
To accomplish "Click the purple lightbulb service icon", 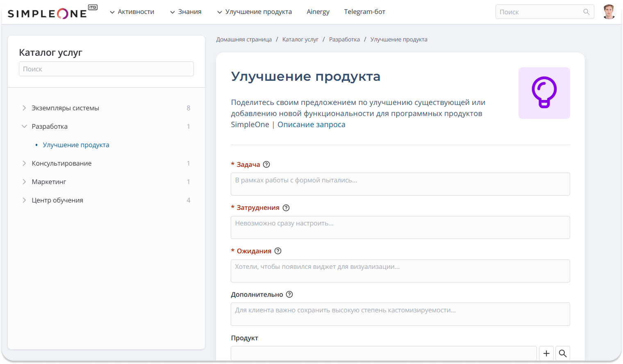I will [544, 93].
